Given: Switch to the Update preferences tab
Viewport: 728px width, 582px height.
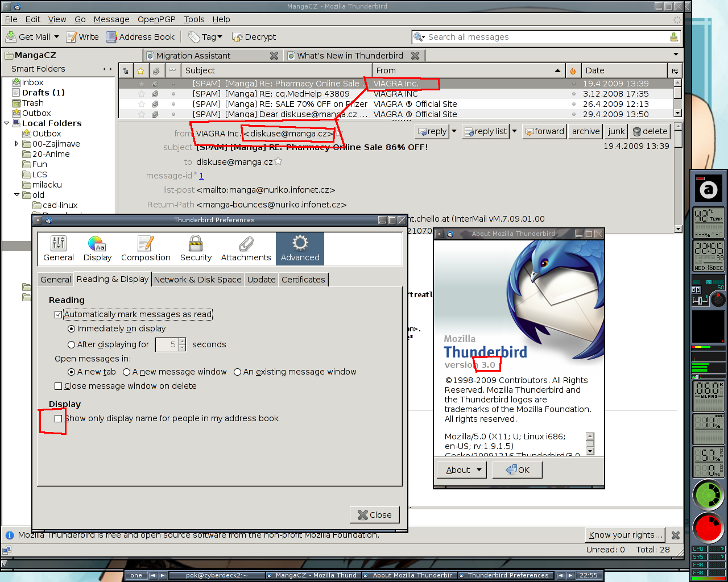Looking at the screenshot, I should [261, 280].
